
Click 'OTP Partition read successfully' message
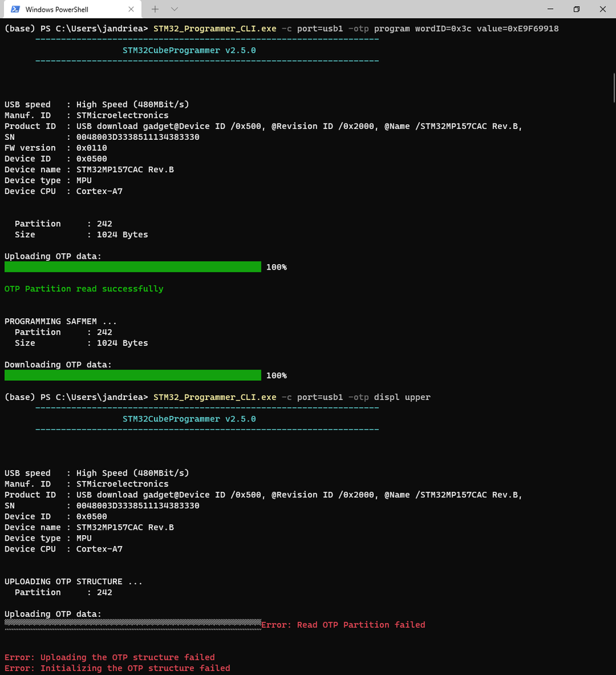[x=84, y=289]
